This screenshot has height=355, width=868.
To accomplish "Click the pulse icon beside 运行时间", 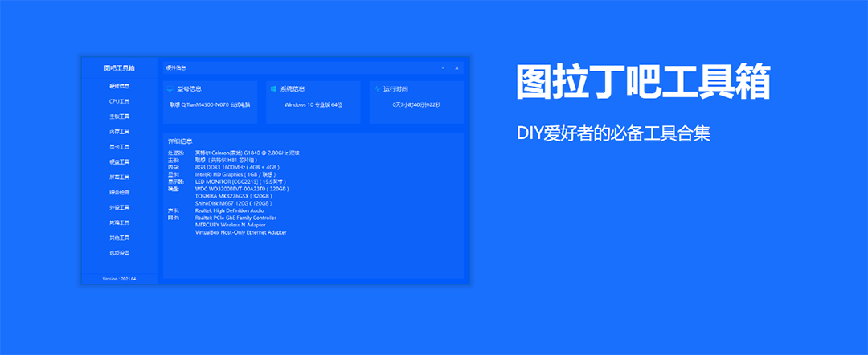I will (x=377, y=89).
